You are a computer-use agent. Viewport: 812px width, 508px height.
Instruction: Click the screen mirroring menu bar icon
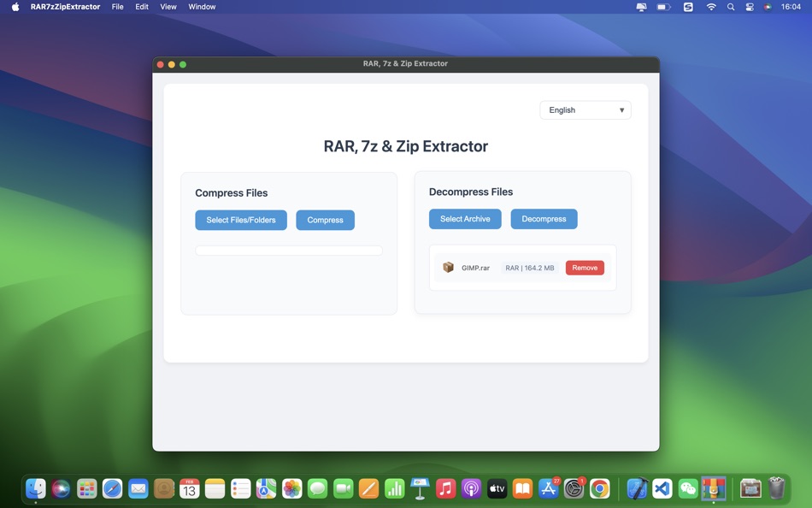(641, 7)
